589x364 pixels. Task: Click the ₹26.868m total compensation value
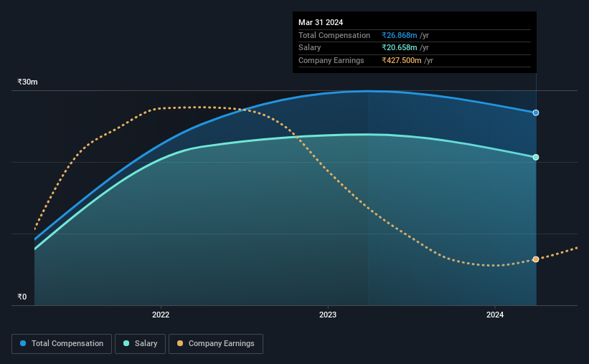pyautogui.click(x=400, y=35)
